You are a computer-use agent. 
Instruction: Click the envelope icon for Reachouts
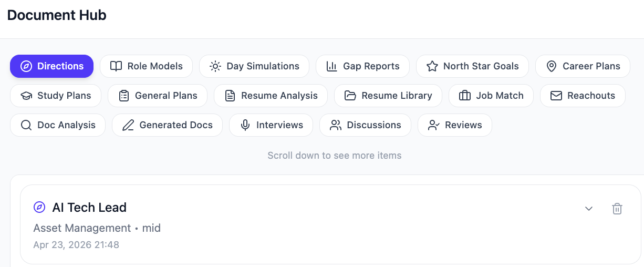(x=556, y=96)
